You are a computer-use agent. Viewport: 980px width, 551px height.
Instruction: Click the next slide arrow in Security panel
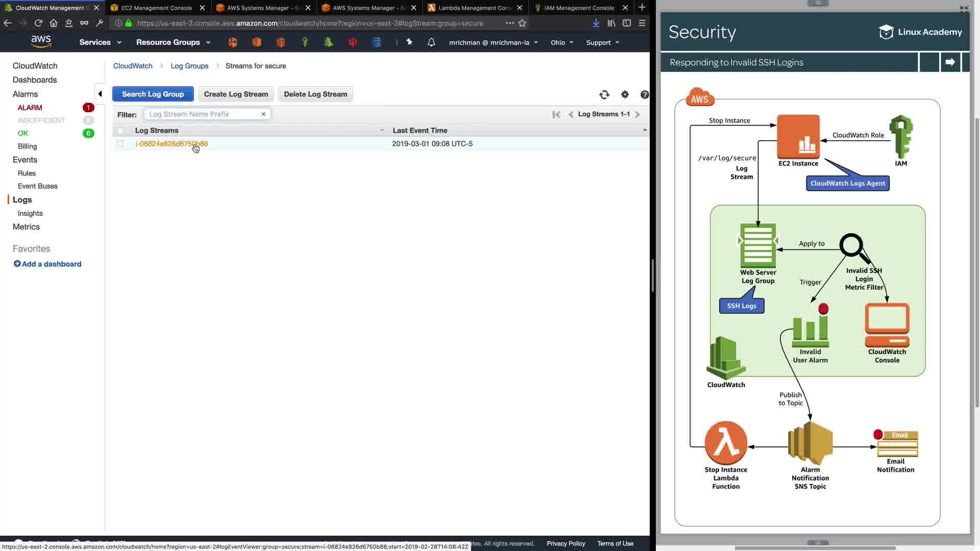coord(950,62)
